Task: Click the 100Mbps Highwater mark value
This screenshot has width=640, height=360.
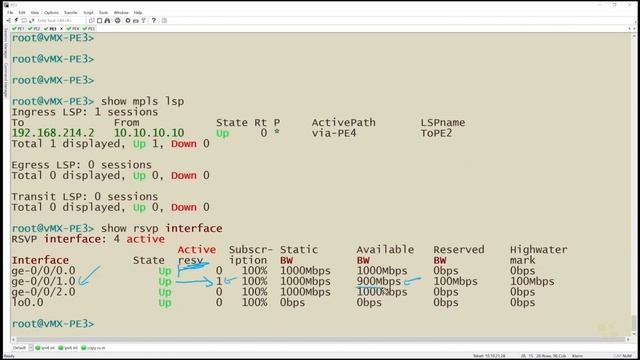Action: [x=532, y=281]
